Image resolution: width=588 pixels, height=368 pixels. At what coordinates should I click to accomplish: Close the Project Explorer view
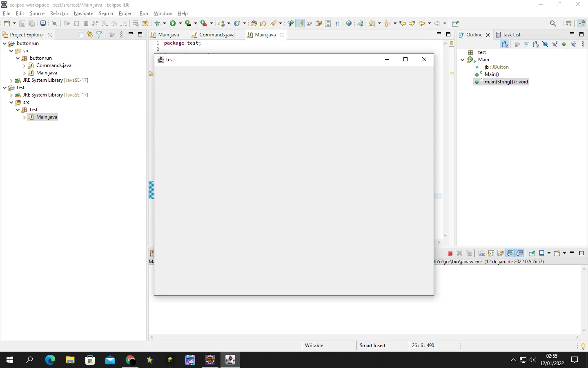click(x=50, y=35)
